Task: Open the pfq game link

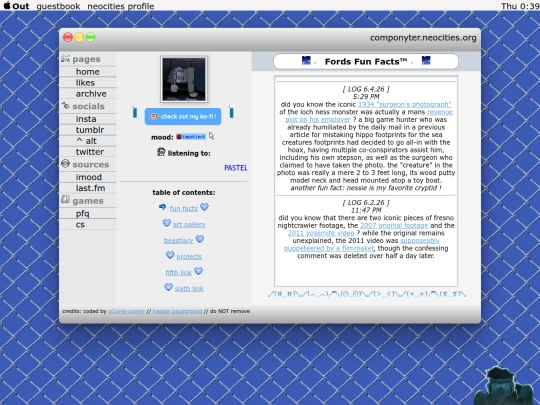Action: 82,214
